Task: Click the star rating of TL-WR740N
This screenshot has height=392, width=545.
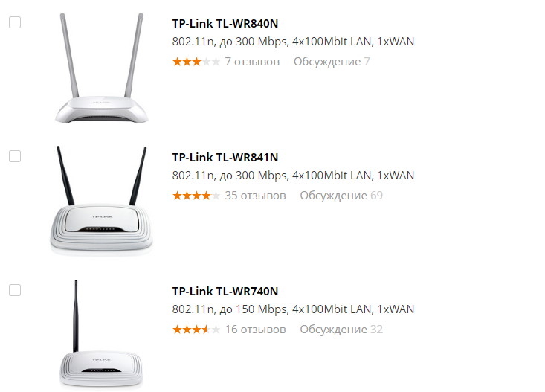Action: click(196, 330)
